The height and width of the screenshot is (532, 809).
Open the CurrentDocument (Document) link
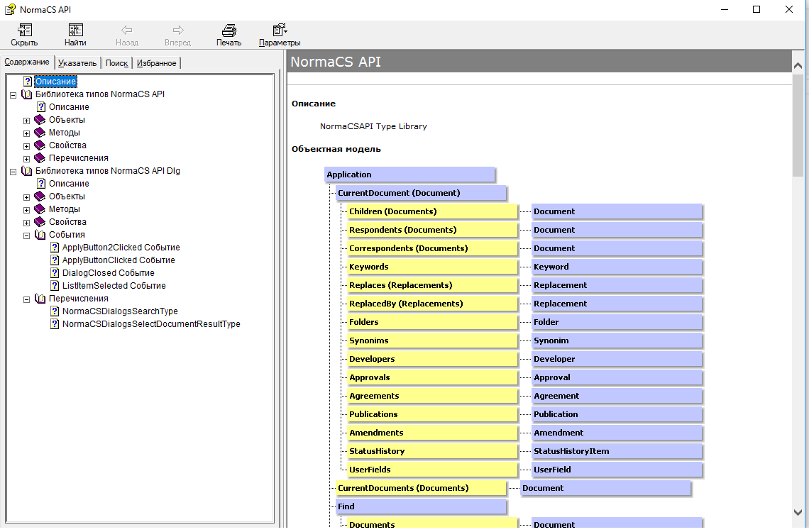(421, 193)
